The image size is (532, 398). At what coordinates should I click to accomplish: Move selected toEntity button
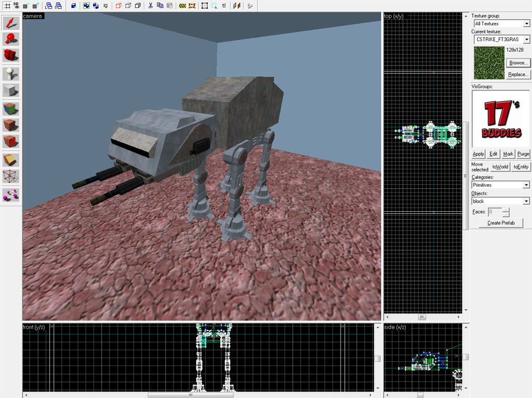pos(521,167)
